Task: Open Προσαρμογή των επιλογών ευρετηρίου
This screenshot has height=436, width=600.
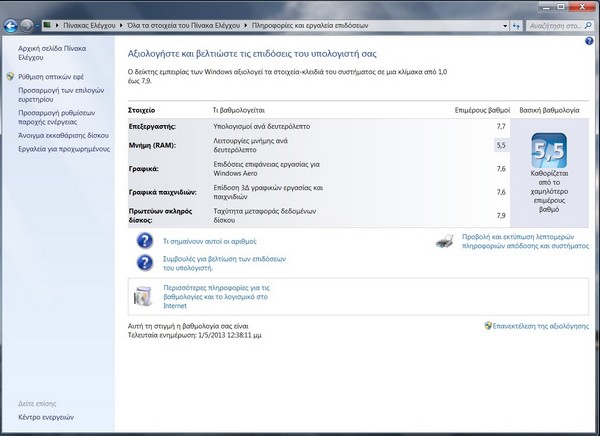Action: coord(61,95)
